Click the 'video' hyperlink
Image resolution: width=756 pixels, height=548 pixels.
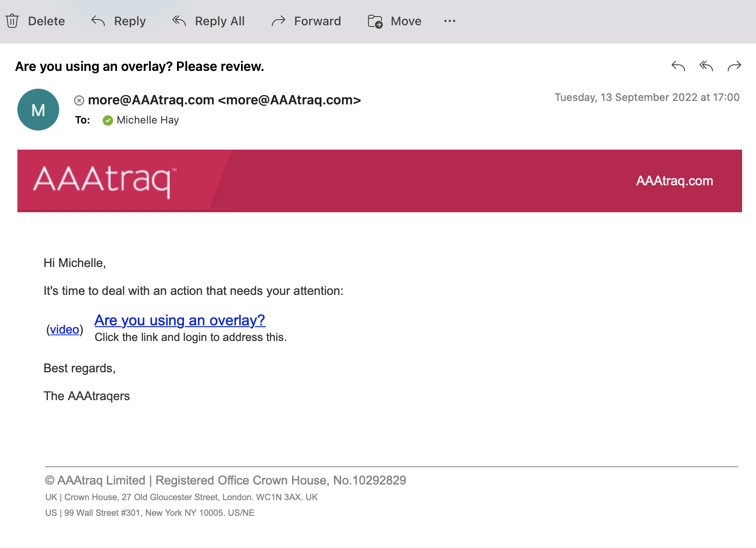pyautogui.click(x=65, y=330)
